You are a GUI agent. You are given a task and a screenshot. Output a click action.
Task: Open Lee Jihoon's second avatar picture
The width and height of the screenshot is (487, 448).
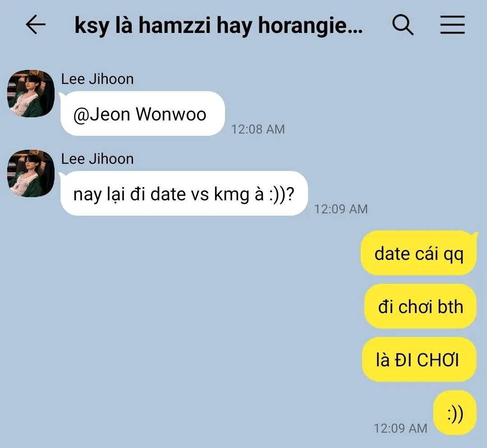click(31, 173)
